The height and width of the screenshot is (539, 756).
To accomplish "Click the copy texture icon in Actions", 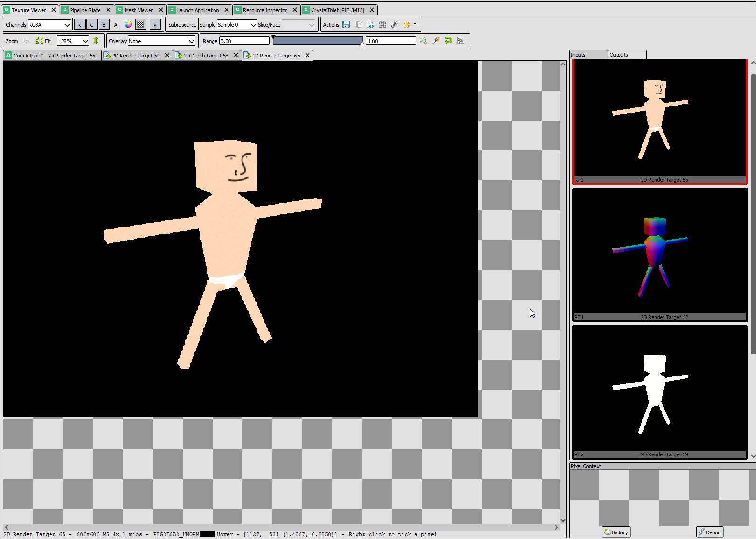I will [358, 24].
